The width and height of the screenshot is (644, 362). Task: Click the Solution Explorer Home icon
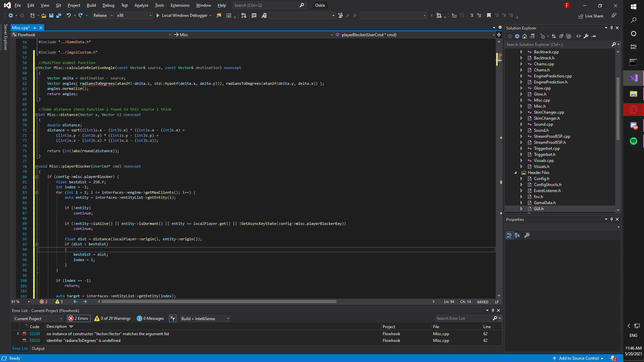tap(525, 36)
